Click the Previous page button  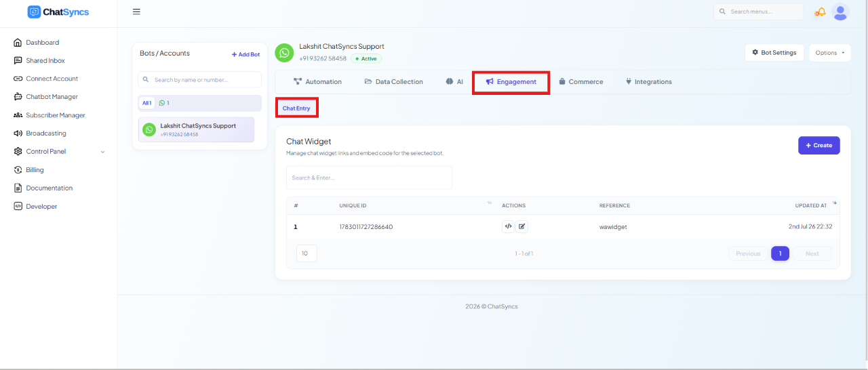click(x=748, y=253)
